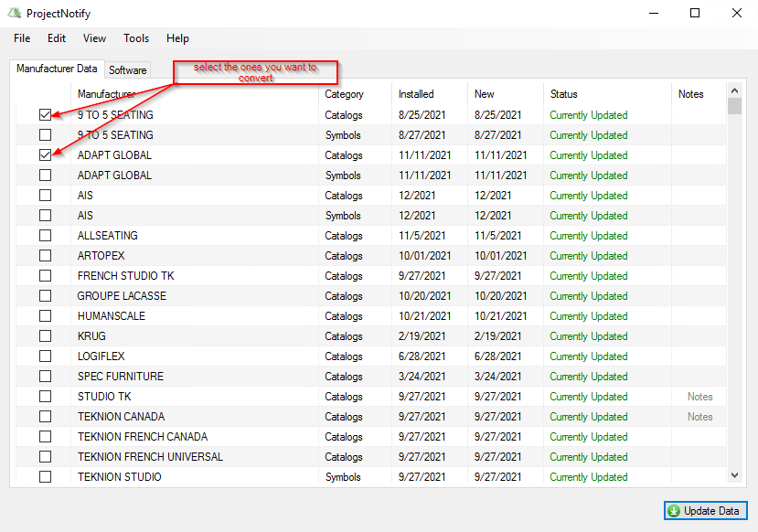Switch to the Software tab
Viewport: 758px width, 532px height.
click(x=127, y=70)
